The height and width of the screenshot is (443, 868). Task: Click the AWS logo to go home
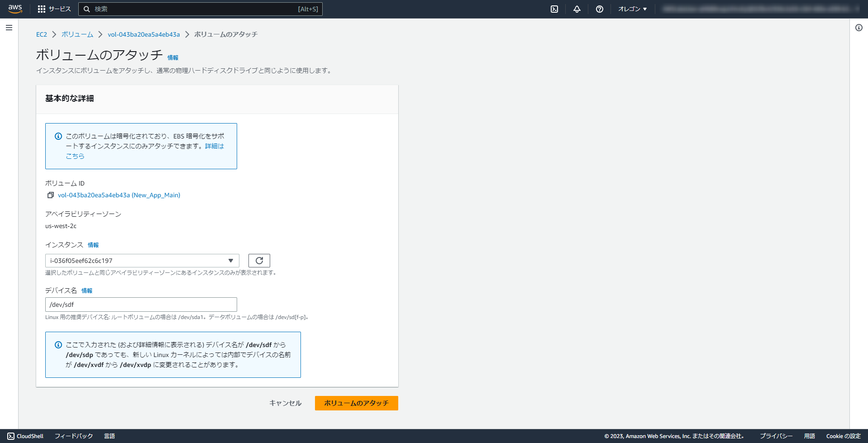(x=14, y=9)
